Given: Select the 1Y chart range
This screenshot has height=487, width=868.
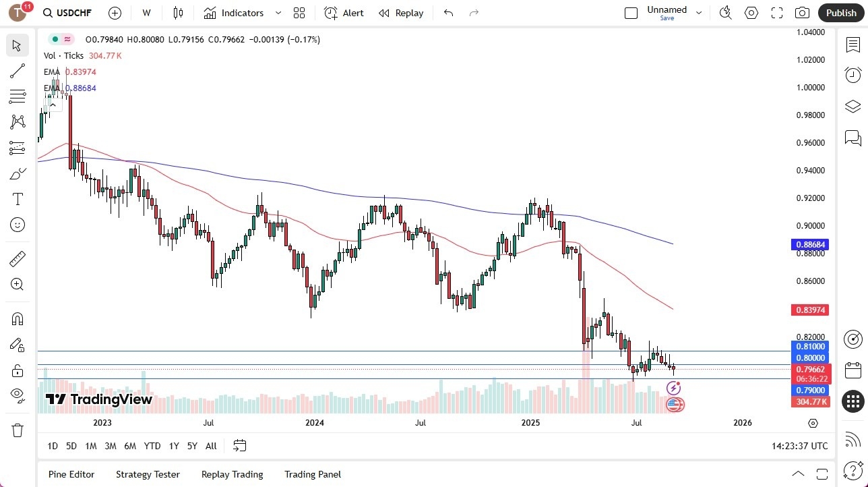Looking at the screenshot, I should point(173,446).
